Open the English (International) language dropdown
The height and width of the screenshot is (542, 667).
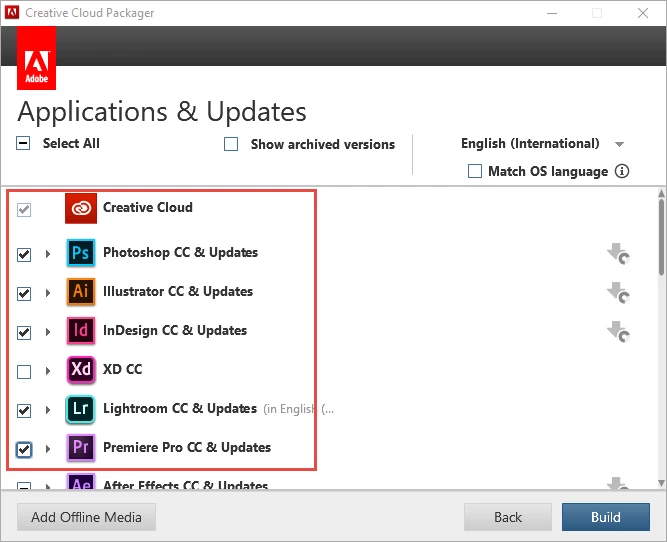[542, 144]
